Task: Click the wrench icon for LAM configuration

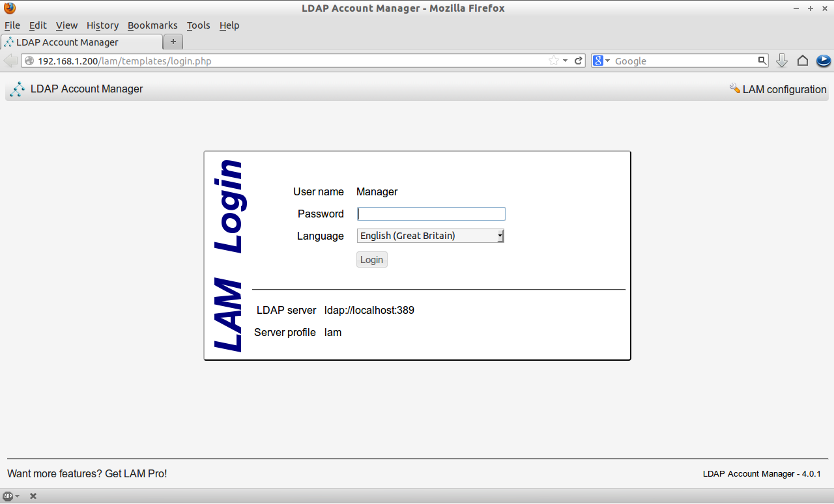Action: point(735,89)
